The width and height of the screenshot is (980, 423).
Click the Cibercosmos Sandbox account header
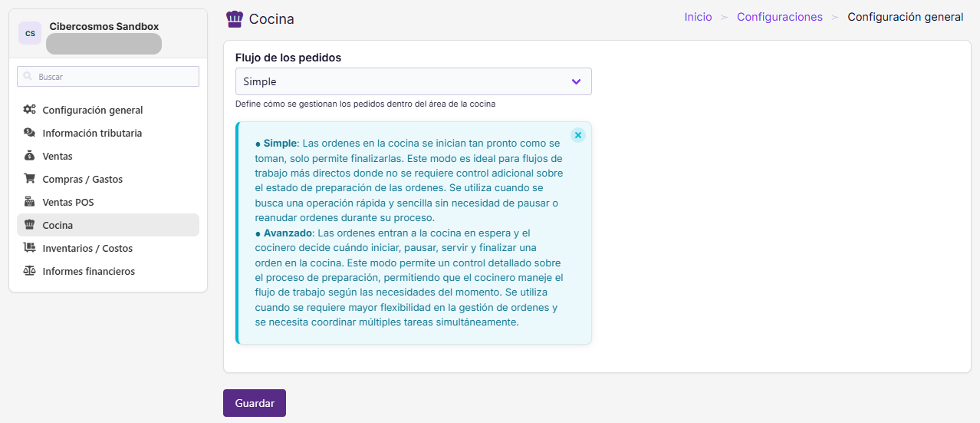click(108, 33)
